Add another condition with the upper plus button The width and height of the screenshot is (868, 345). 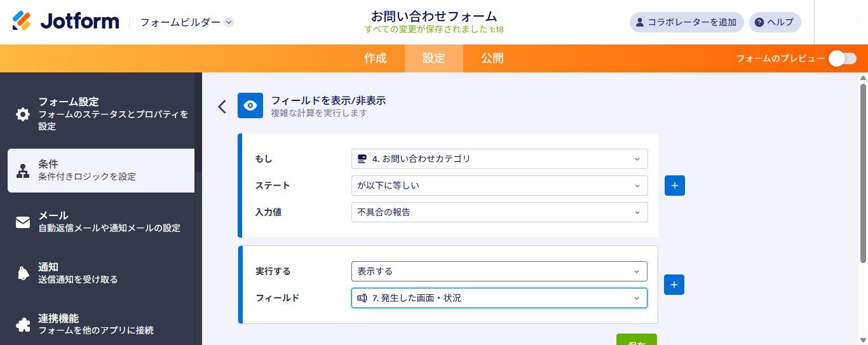coord(675,186)
